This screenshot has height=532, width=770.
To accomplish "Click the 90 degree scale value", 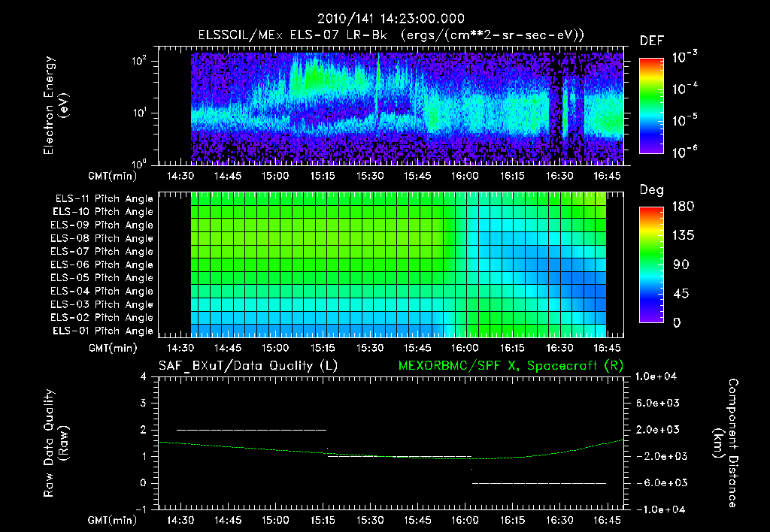I will click(681, 264).
